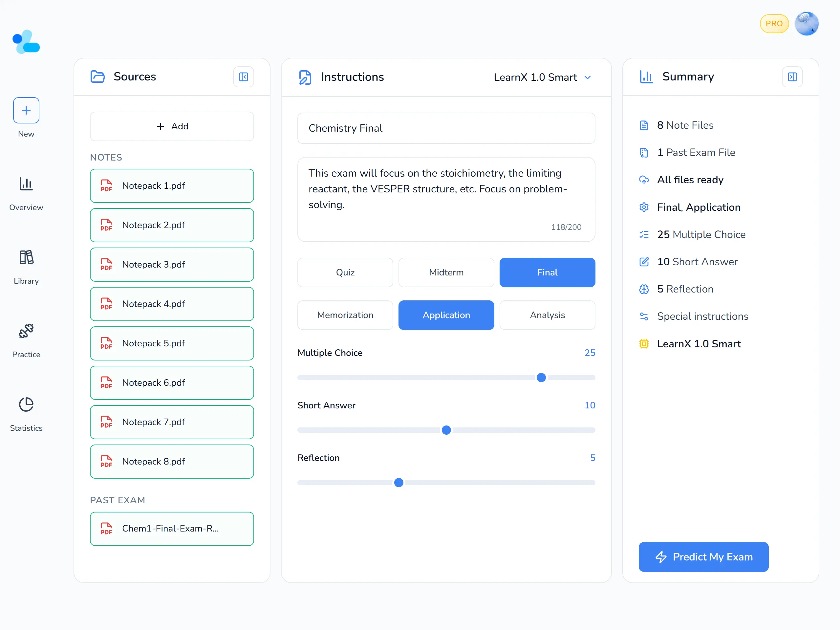Viewport: 840px width, 630px height.
Task: Go to Practice dumbbell icon
Action: 26,331
